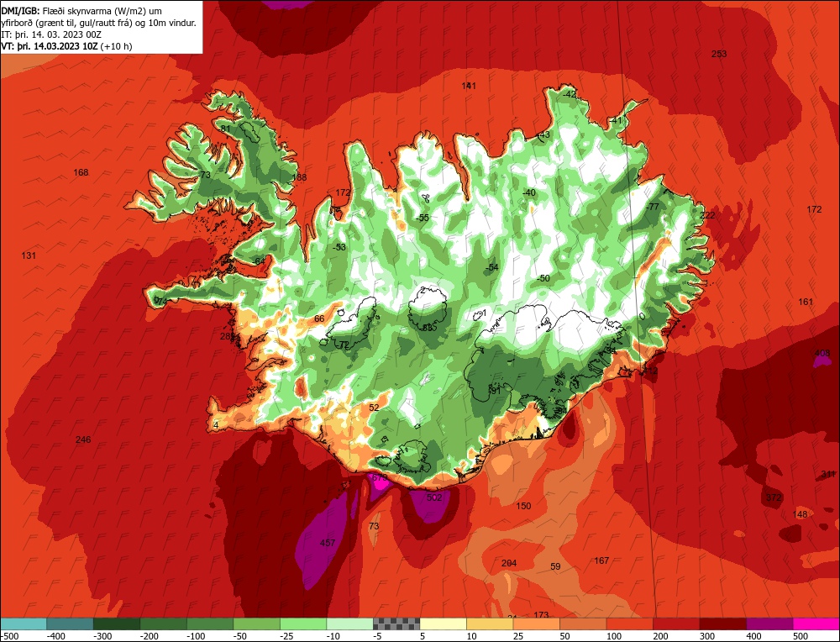
Task: Click the value '-41' on the northeast peninsula
Action: pyautogui.click(x=616, y=120)
